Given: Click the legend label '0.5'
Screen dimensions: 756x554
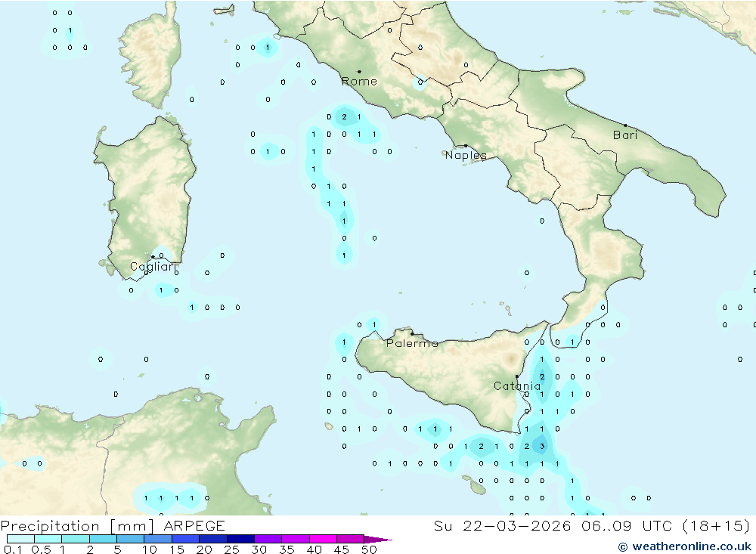Looking at the screenshot, I should coord(42,549).
